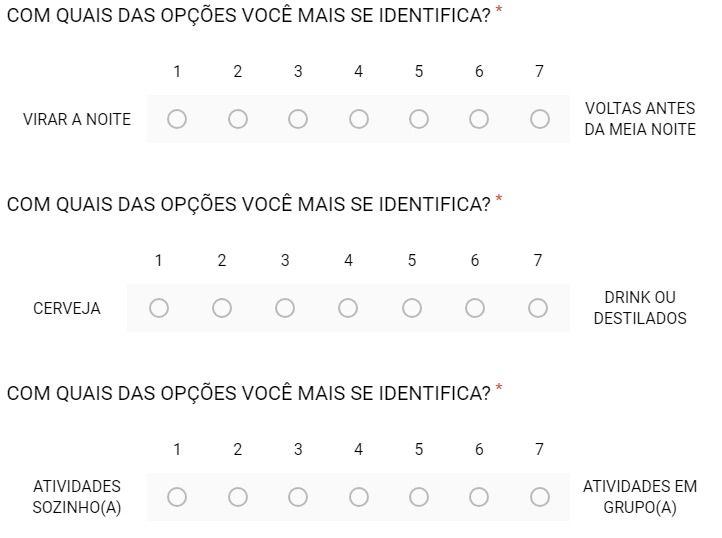Select rating 1 next to Cerveja

click(159, 308)
